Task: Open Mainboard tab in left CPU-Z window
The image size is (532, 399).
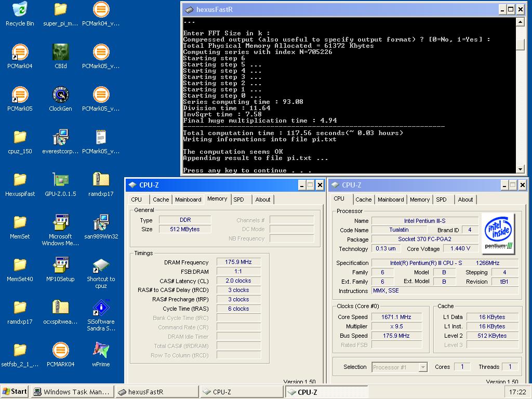Action: coord(188,199)
